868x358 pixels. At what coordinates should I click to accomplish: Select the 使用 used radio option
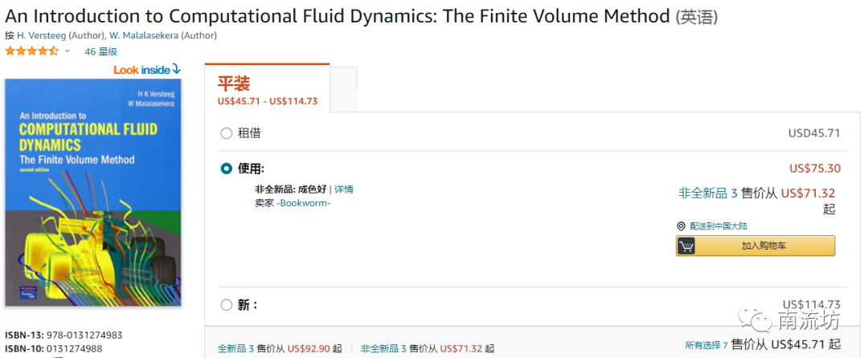coord(226,169)
